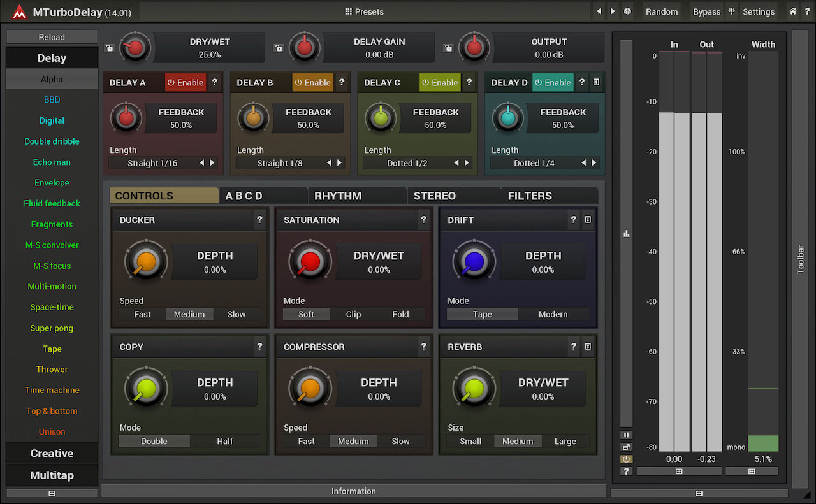Pause the level meters
The image size is (816, 504).
626,435
